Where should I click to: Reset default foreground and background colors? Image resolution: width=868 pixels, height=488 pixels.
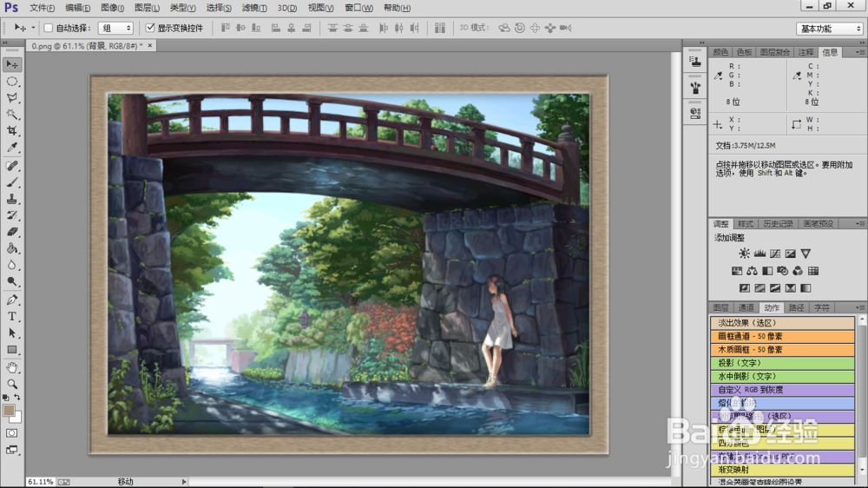click(x=5, y=397)
